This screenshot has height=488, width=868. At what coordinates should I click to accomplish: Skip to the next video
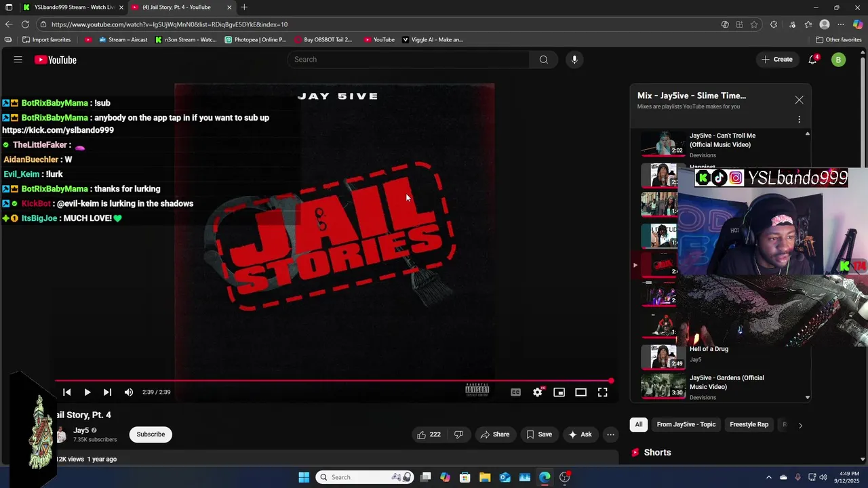coord(107,392)
